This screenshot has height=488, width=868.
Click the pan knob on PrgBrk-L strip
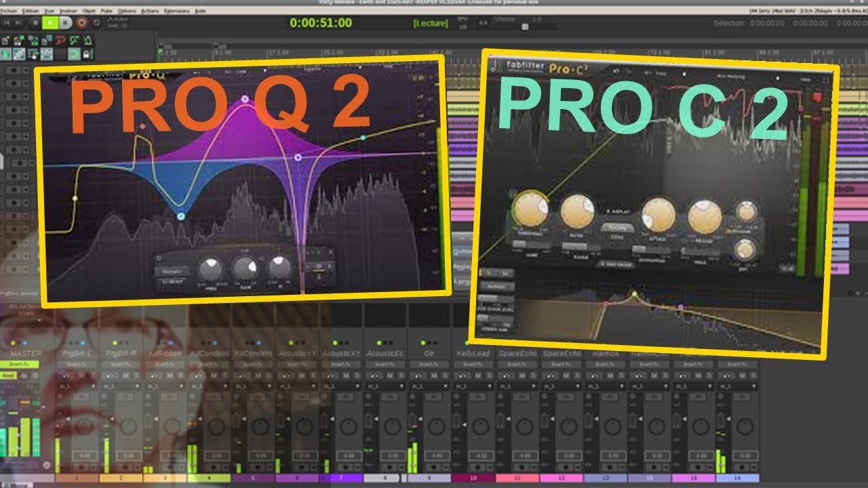pos(85,426)
